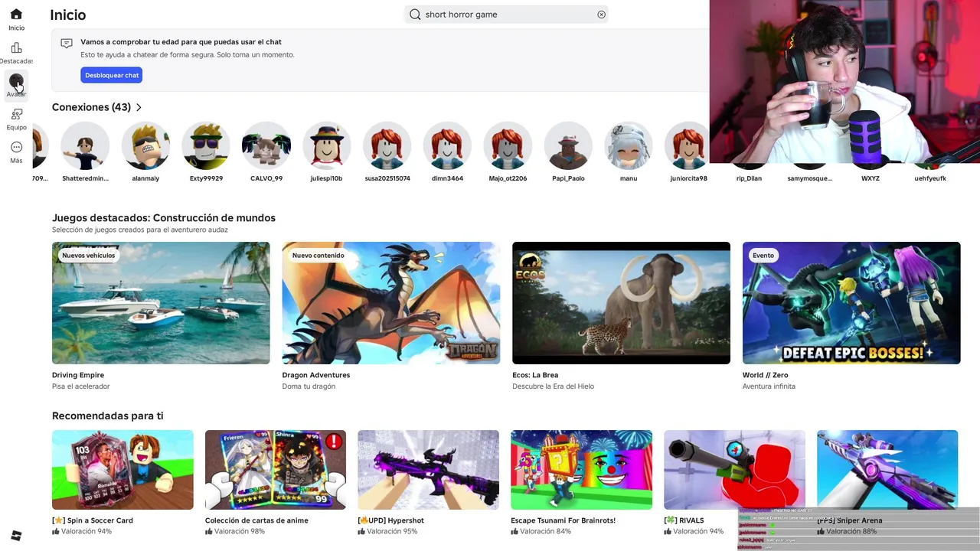Open CALVO_99 connection avatar
The image size is (980, 551).
click(266, 145)
